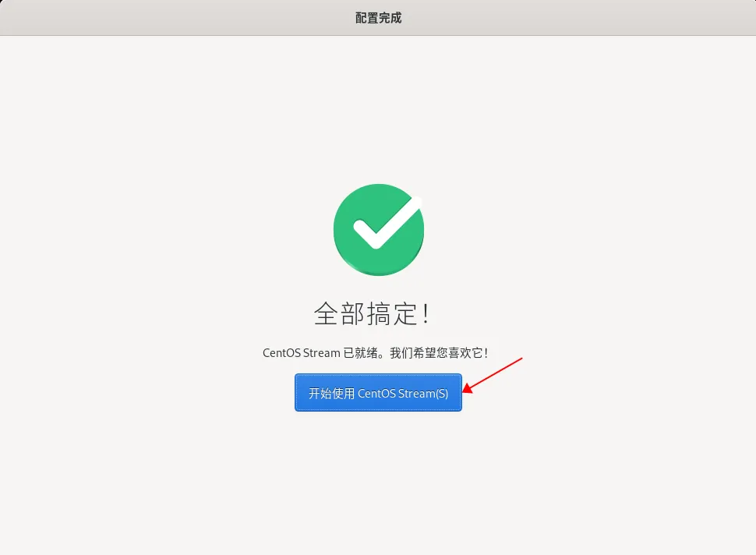
Task: Click the exclamation mark after 全部搞定
Action: 426,314
